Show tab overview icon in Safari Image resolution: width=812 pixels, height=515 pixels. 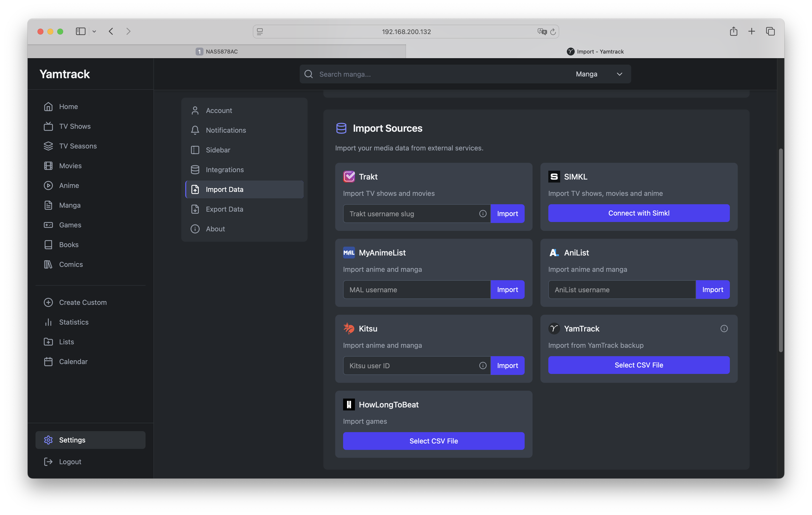(x=770, y=31)
